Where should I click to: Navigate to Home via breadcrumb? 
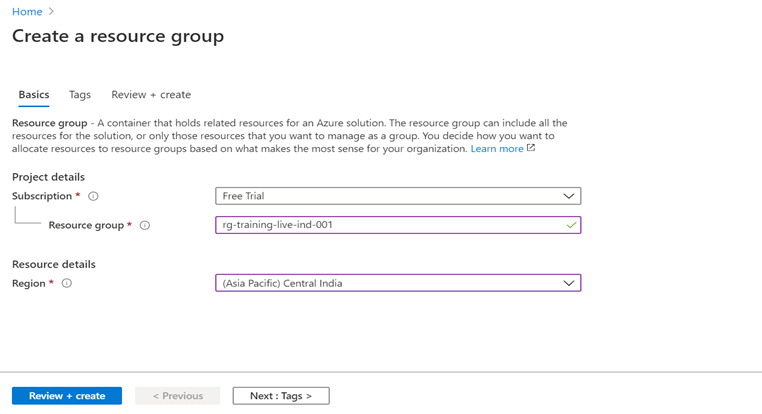point(27,12)
